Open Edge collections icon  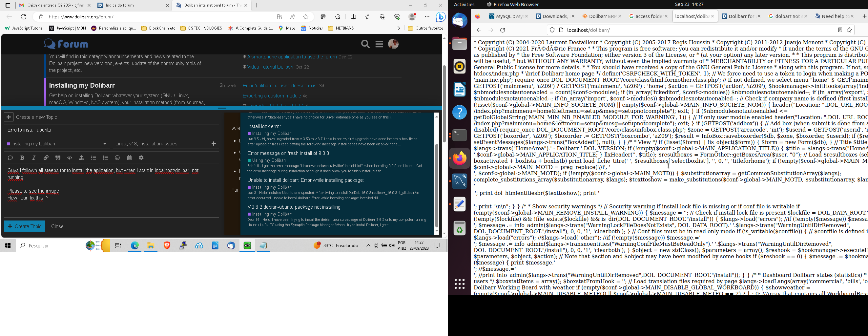point(382,17)
